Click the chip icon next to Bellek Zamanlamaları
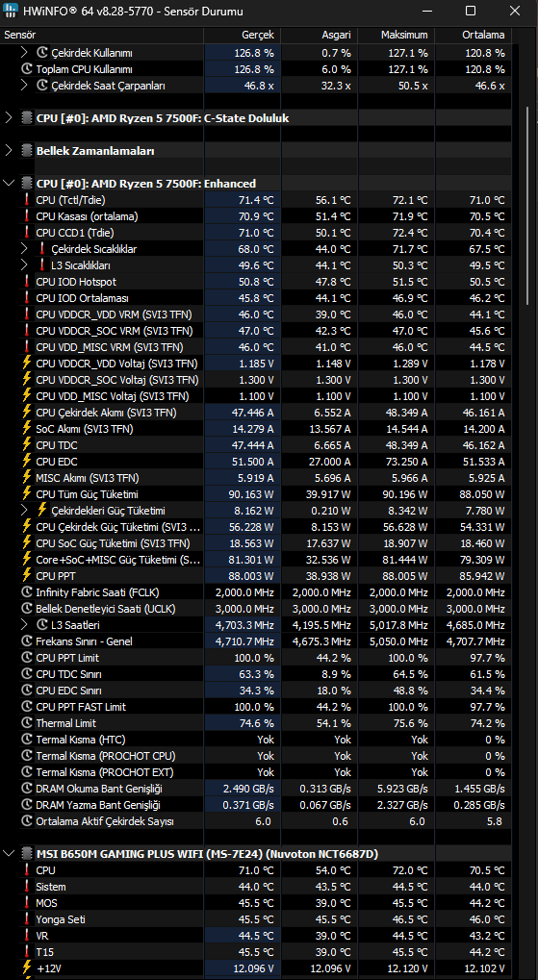 click(26, 151)
